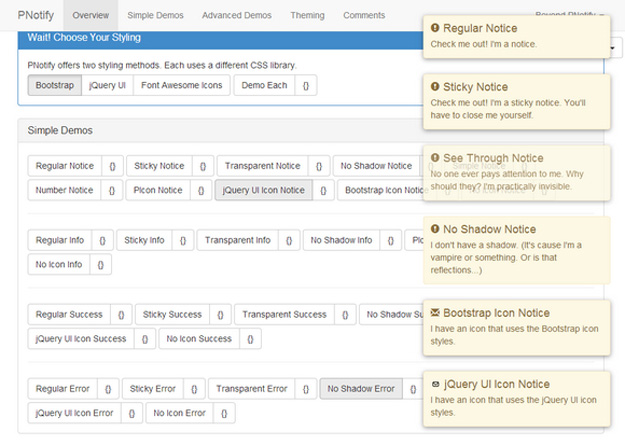Click the Bootstrap Icon Notice envelope icon

pyautogui.click(x=435, y=313)
